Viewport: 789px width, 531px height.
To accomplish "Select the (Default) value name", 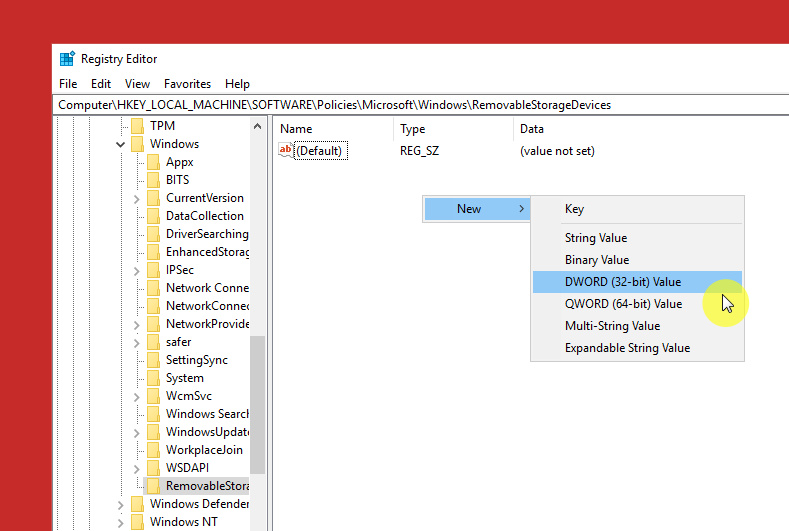I will click(x=320, y=151).
